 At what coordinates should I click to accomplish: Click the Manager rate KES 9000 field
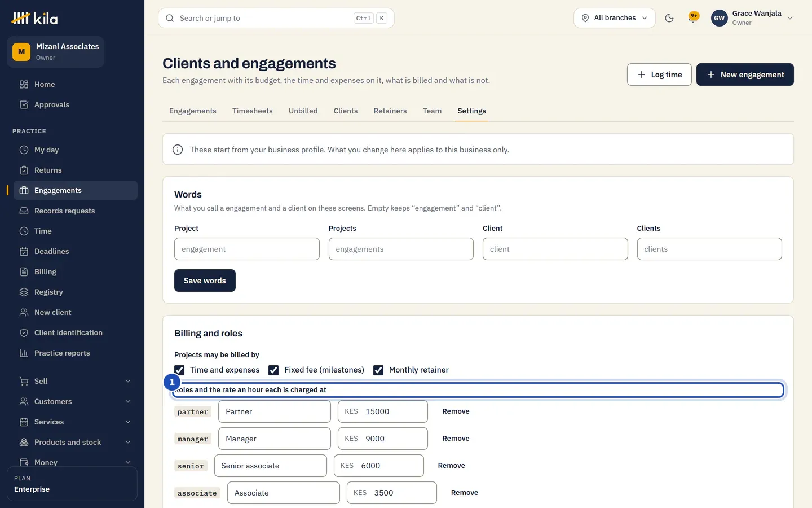coord(383,439)
